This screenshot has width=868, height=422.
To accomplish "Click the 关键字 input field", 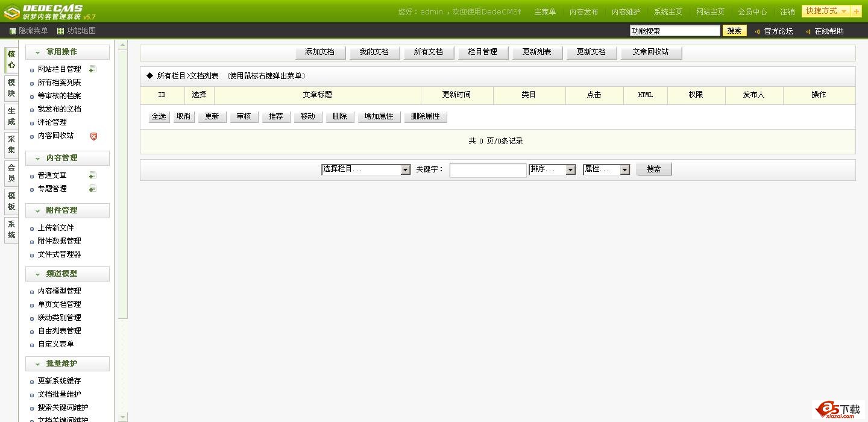I will (488, 171).
